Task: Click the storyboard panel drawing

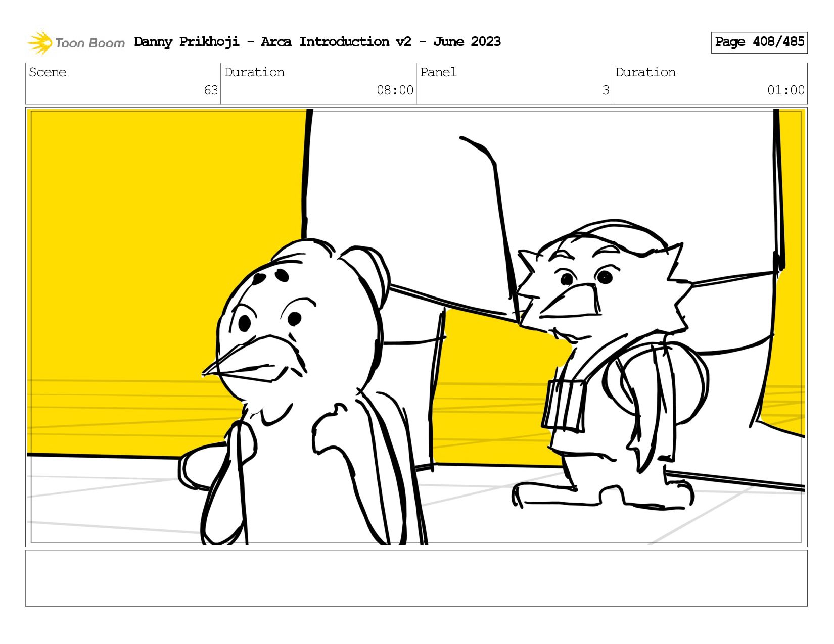Action: [x=416, y=327]
